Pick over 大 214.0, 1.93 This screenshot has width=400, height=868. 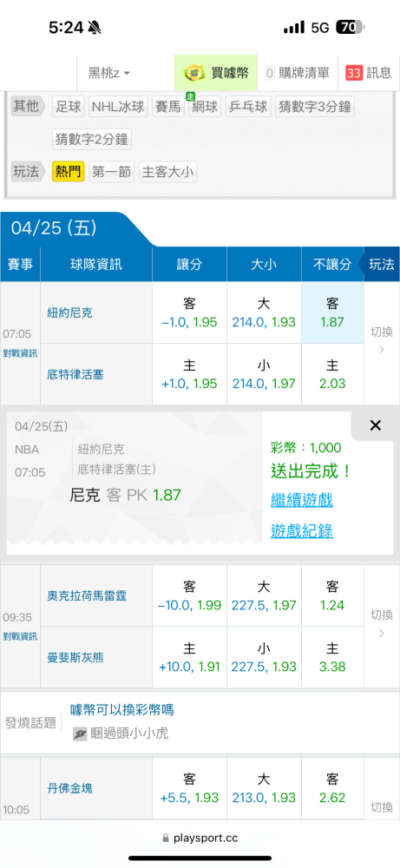(264, 312)
